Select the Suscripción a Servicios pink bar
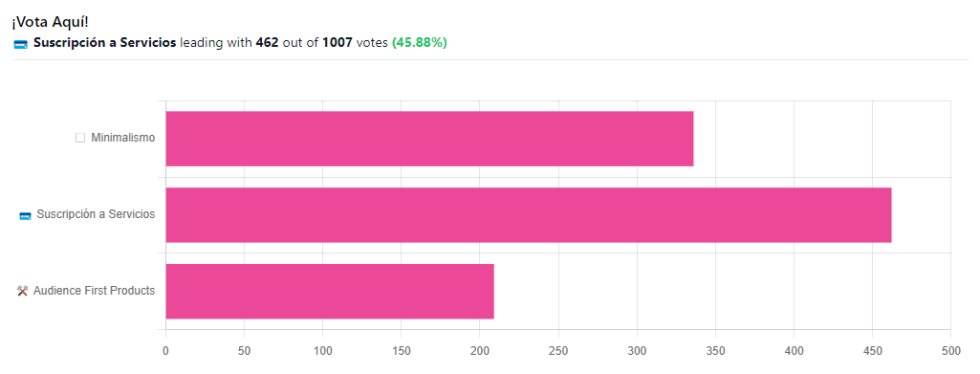Image resolution: width=980 pixels, height=374 pixels. 529,215
